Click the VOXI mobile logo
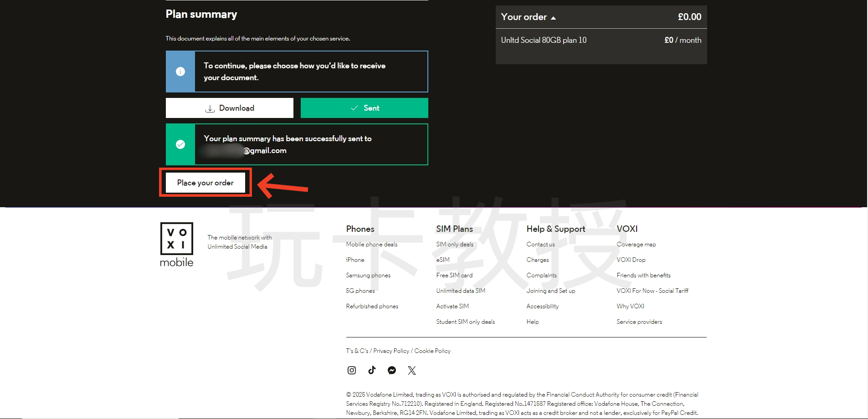 177,245
